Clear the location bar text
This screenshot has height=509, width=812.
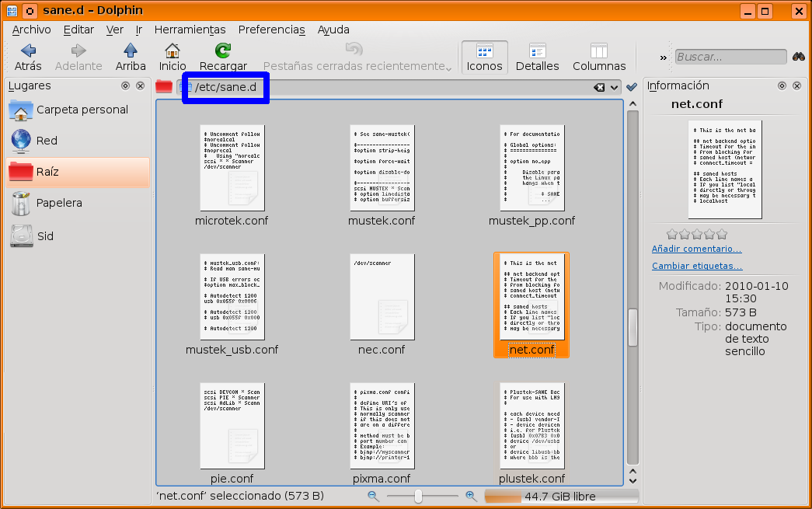[599, 88]
